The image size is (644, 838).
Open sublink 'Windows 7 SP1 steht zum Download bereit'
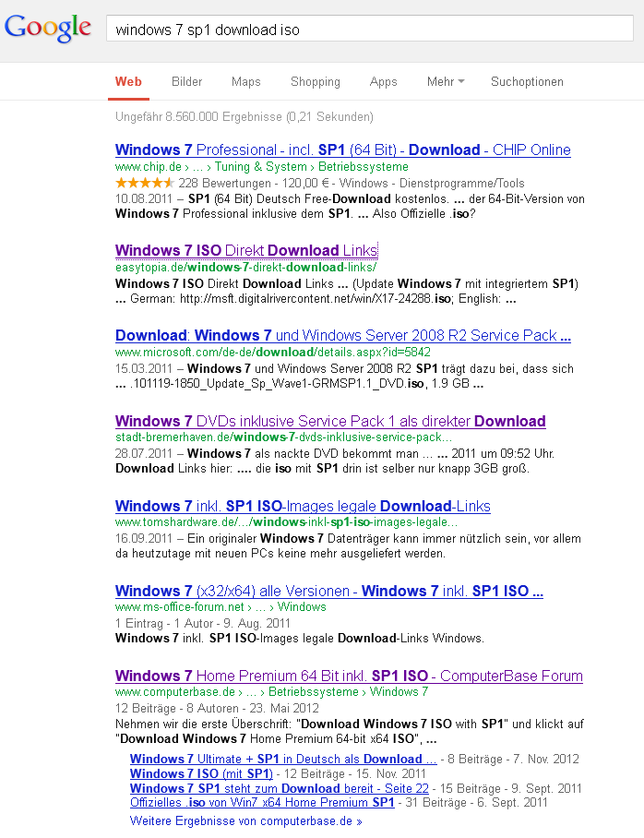click(x=279, y=788)
